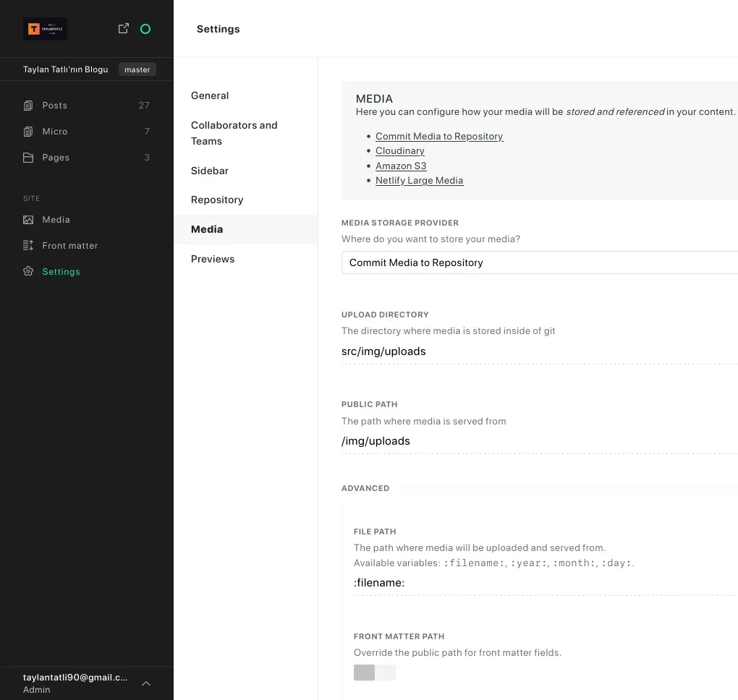Click the Media image icon
The width and height of the screenshot is (738, 700).
(28, 220)
